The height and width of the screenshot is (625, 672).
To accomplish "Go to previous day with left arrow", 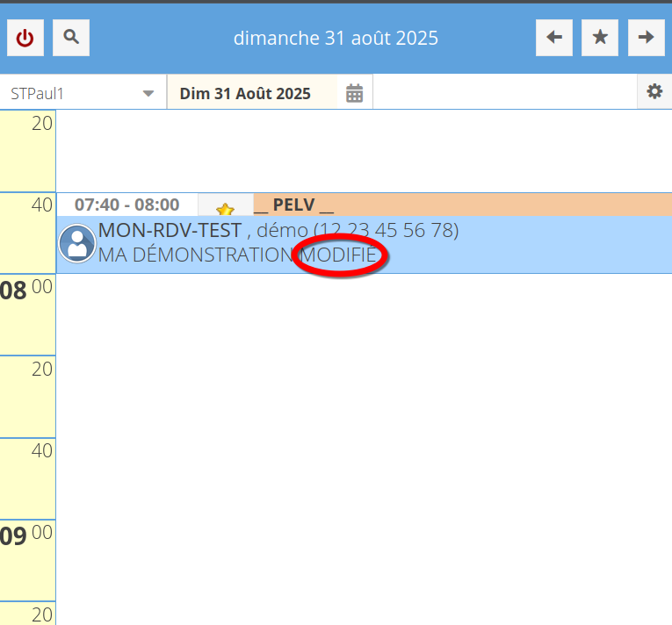I will (554, 38).
